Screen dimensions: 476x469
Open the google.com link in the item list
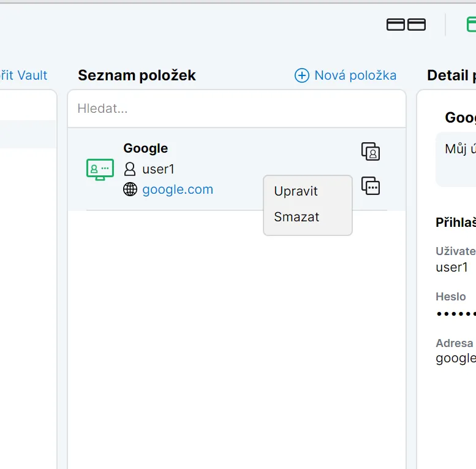[x=178, y=189]
